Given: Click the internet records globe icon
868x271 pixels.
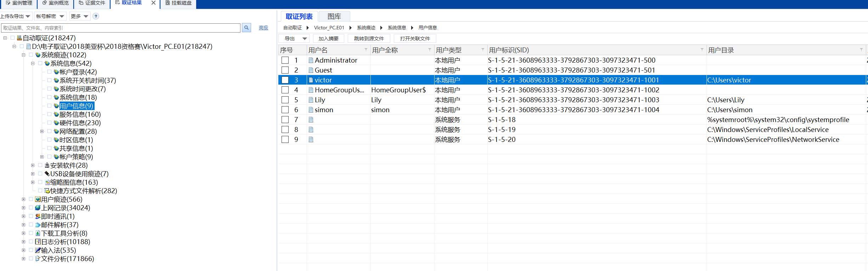Looking at the screenshot, I should click(x=38, y=208).
